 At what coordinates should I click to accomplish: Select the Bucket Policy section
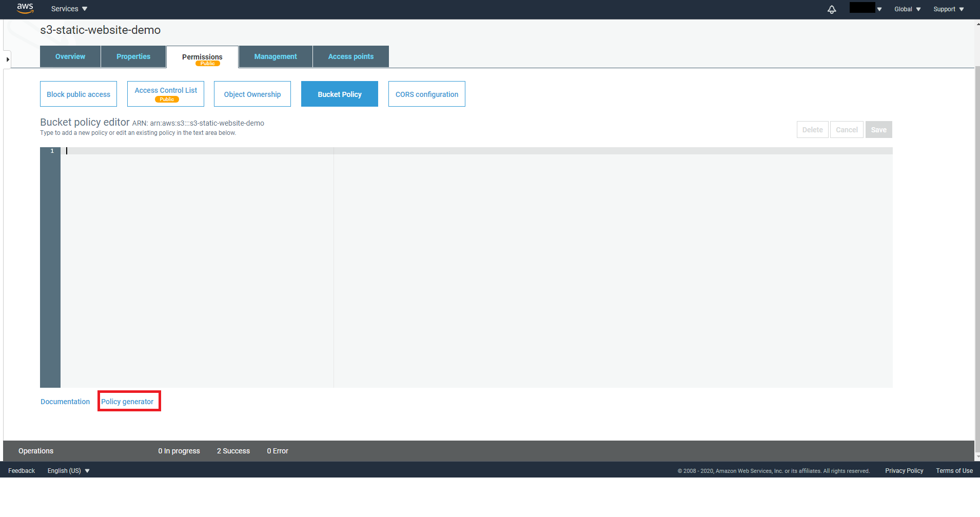(x=340, y=94)
